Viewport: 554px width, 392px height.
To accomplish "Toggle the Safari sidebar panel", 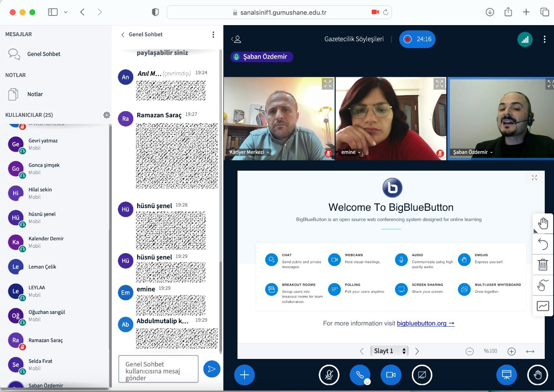I will click(53, 12).
